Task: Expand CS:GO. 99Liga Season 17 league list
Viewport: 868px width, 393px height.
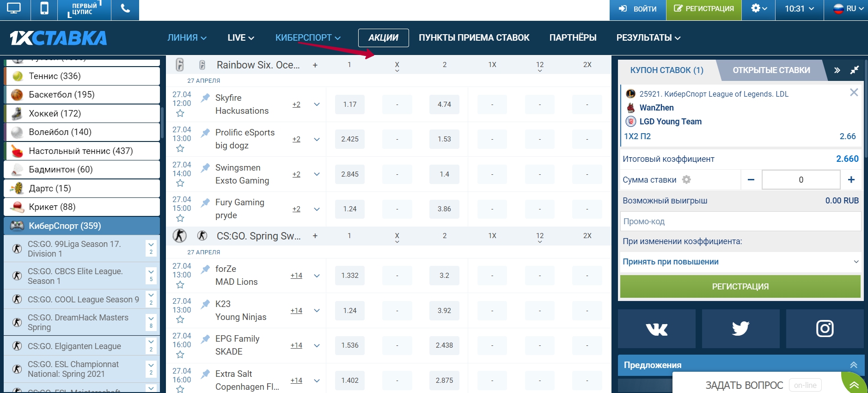Action: point(151,248)
